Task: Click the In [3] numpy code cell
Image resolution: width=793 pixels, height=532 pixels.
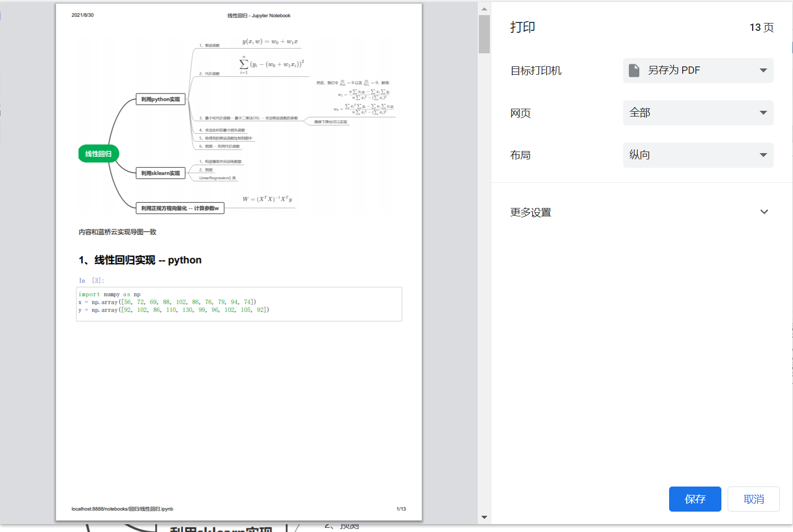Action: (238, 304)
